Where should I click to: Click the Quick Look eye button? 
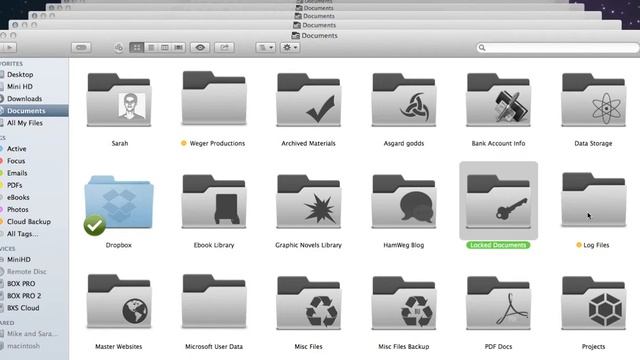coord(200,47)
